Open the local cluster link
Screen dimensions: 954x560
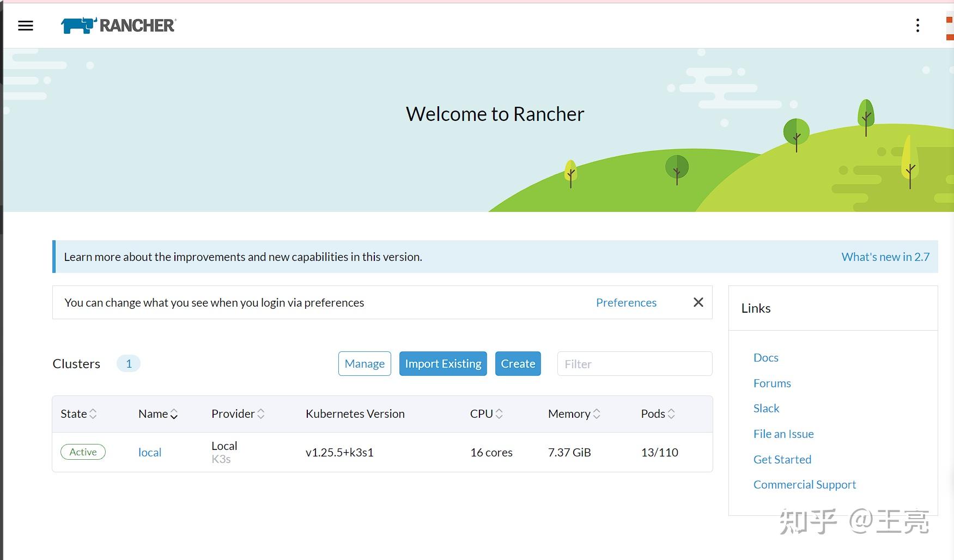point(150,452)
